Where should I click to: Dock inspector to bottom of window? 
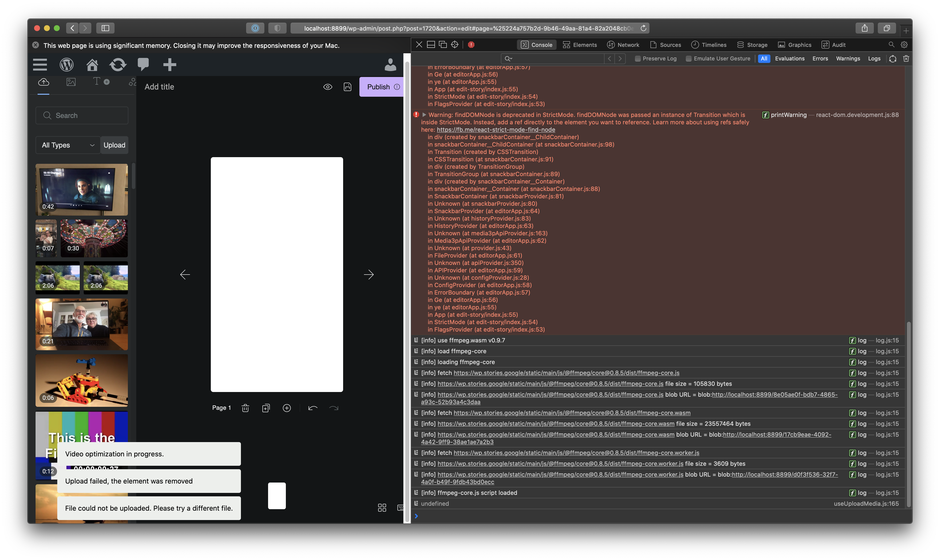click(x=431, y=44)
